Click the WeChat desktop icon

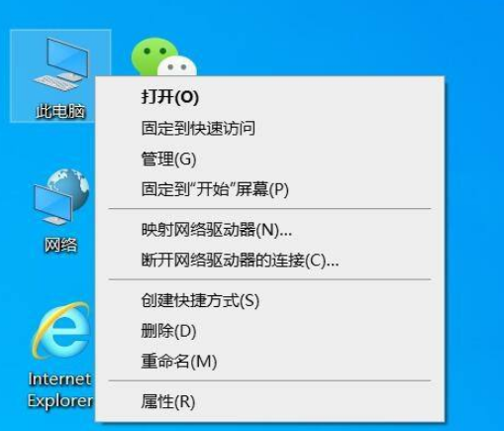163,56
